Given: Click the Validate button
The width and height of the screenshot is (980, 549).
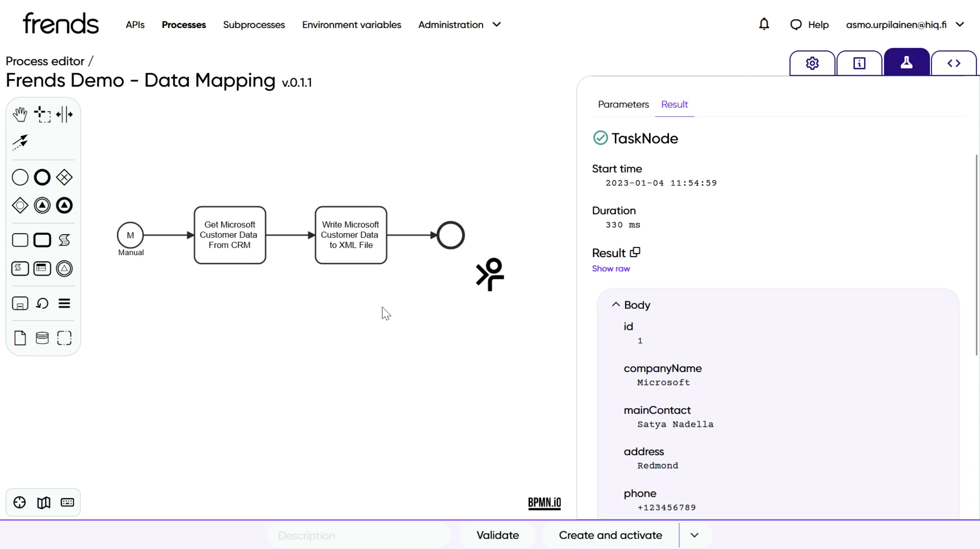Looking at the screenshot, I should tap(497, 535).
